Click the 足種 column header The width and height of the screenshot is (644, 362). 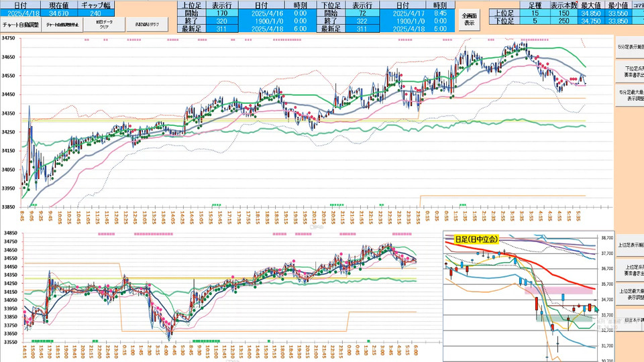pos(535,5)
